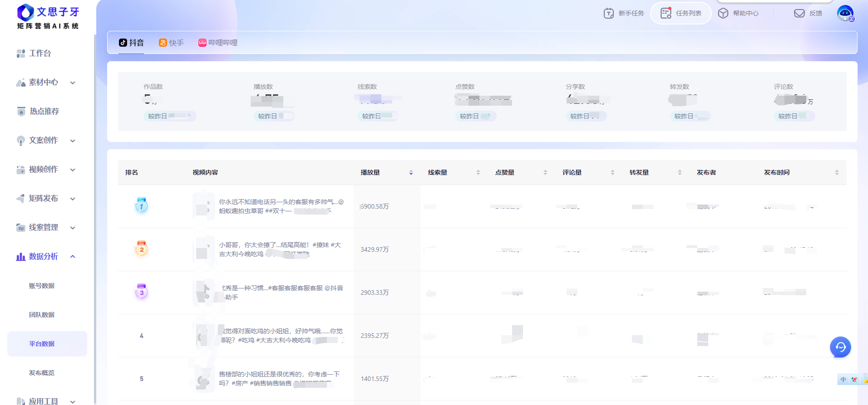This screenshot has width=868, height=405.
Task: Click the rank 2 medal icon
Action: [x=142, y=249]
